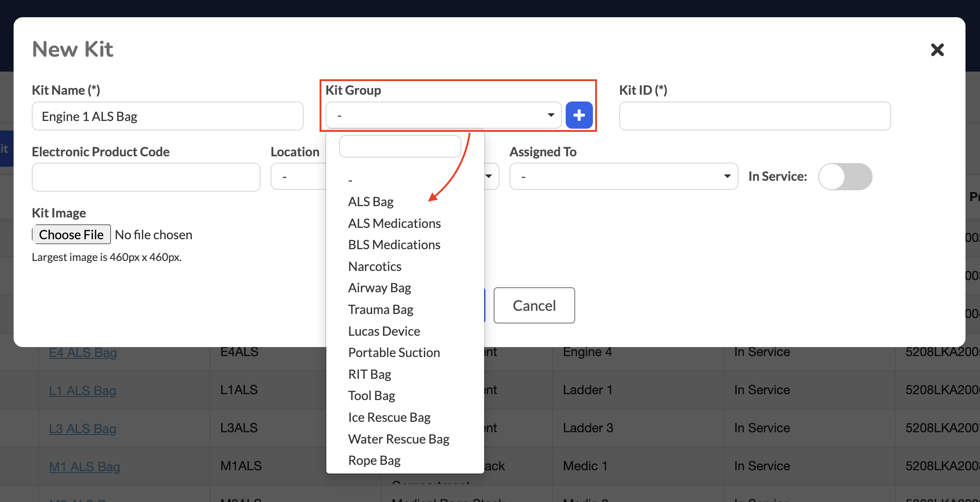Choose Trauma Bag option
Image resolution: width=980 pixels, height=502 pixels.
click(381, 309)
